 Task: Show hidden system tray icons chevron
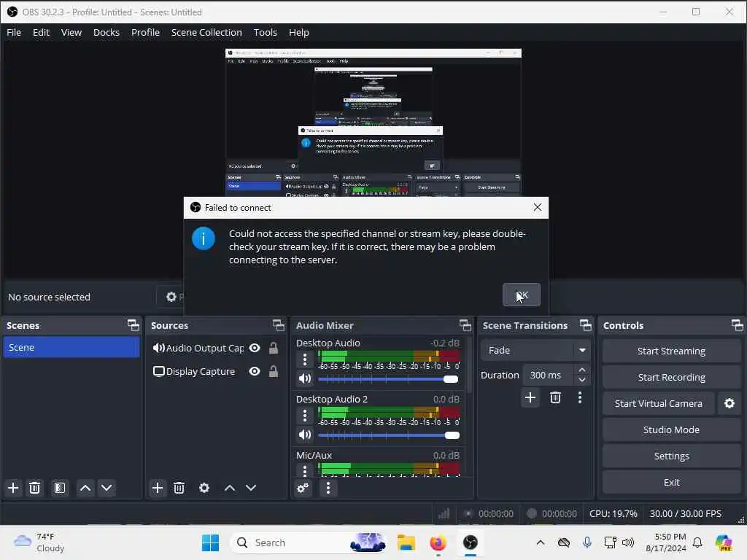[541, 542]
